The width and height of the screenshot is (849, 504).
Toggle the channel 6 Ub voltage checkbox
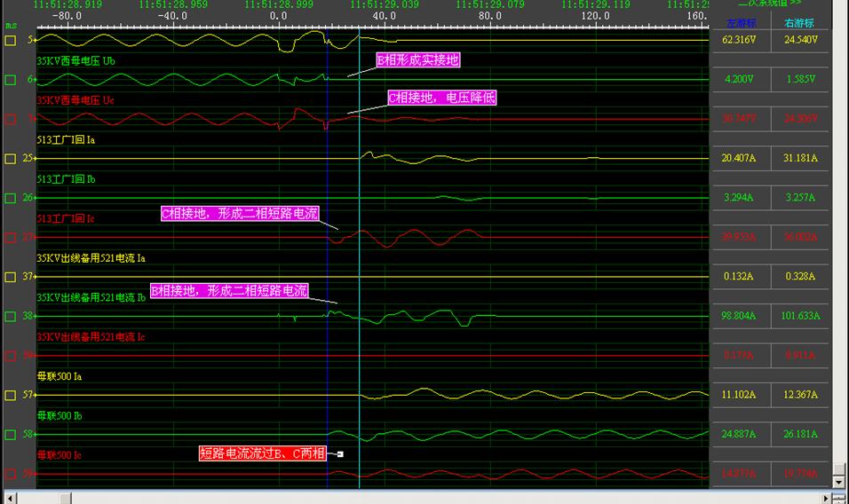click(11, 80)
